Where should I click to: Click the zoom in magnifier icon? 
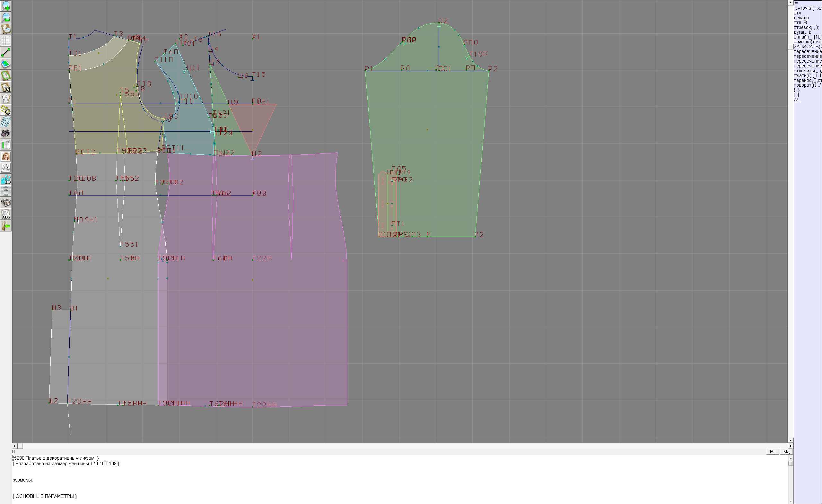(x=6, y=6)
